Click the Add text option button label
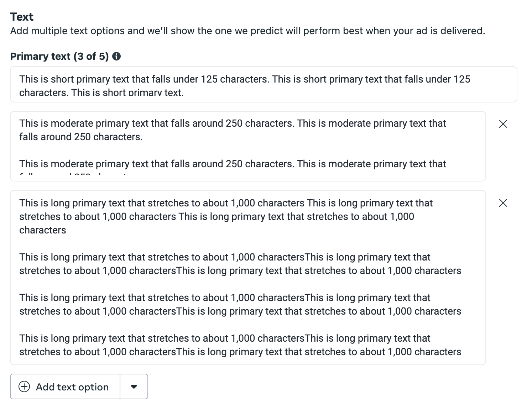The width and height of the screenshot is (532, 405). tap(72, 387)
